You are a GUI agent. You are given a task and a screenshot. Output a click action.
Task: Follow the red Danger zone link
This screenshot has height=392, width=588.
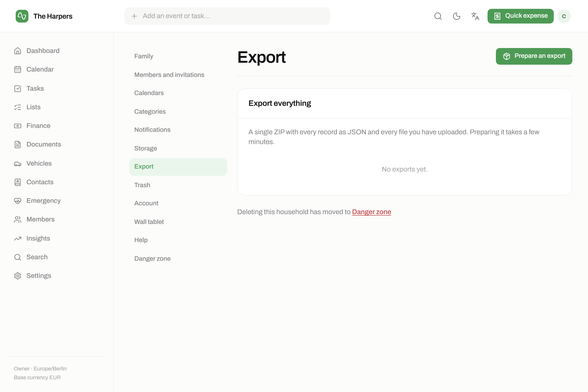371,212
